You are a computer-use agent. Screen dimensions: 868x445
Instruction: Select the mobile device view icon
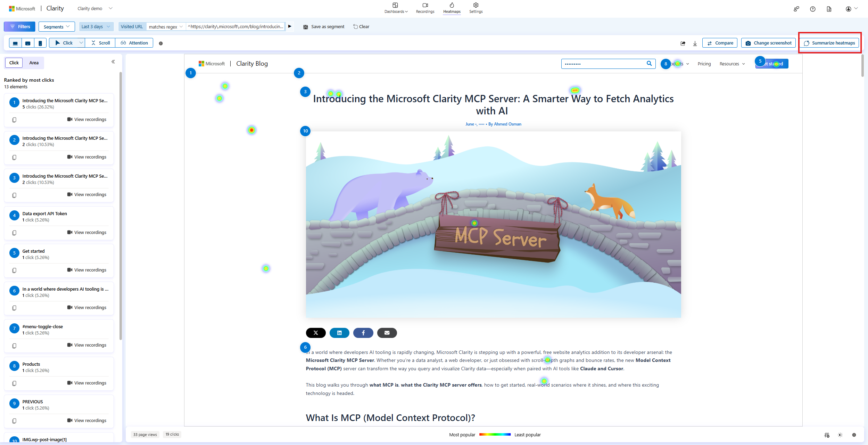click(x=40, y=43)
